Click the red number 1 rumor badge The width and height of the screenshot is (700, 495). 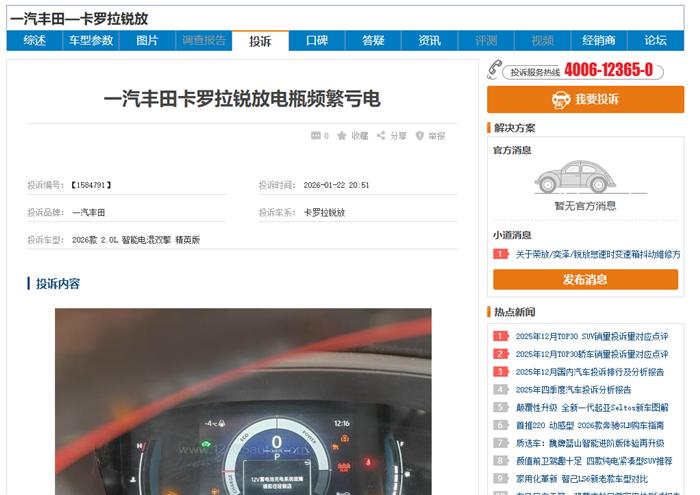click(501, 254)
